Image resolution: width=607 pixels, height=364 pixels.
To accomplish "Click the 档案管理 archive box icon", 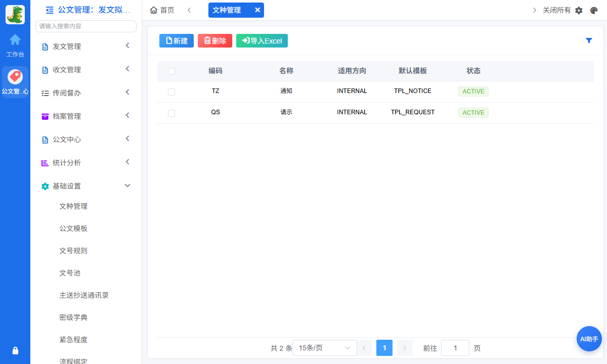I will pyautogui.click(x=45, y=116).
